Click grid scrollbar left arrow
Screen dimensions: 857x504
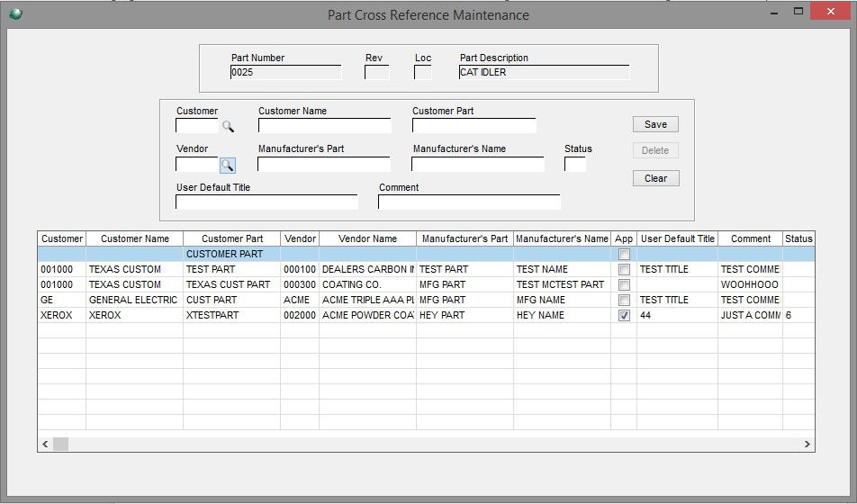tap(45, 444)
